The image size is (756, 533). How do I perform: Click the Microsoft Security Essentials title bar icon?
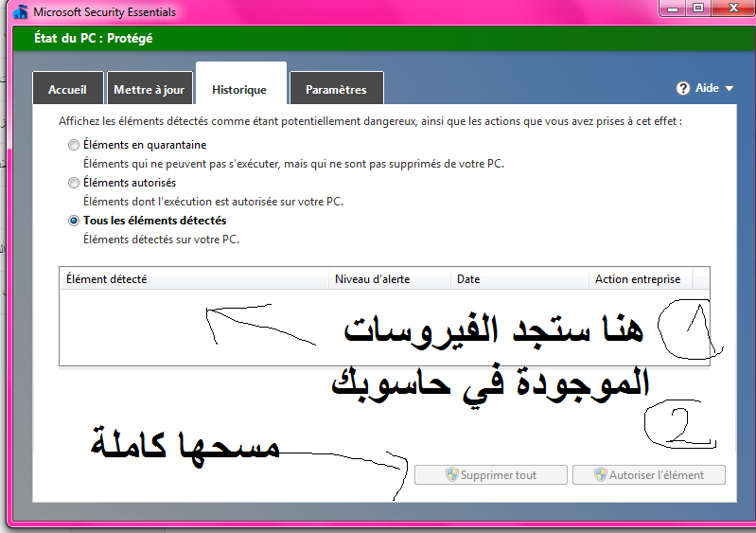tap(20, 10)
